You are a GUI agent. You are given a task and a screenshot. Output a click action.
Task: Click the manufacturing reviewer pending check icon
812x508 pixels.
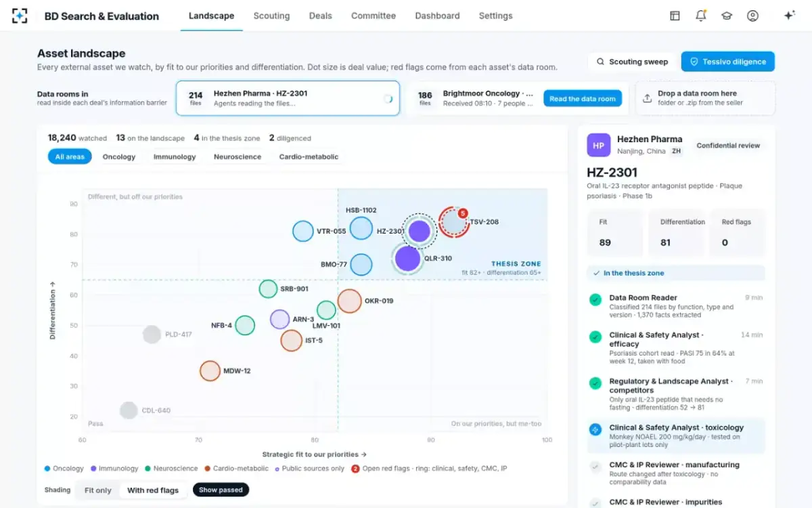pos(595,467)
